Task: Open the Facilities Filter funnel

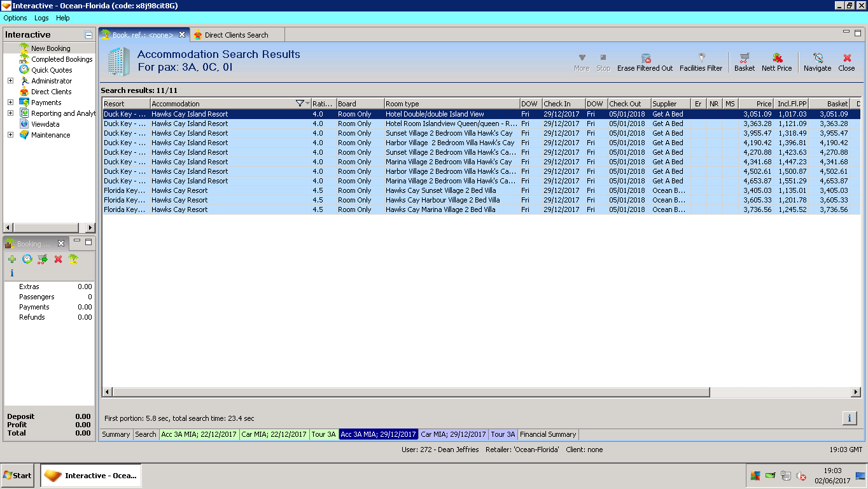Action: pos(701,59)
